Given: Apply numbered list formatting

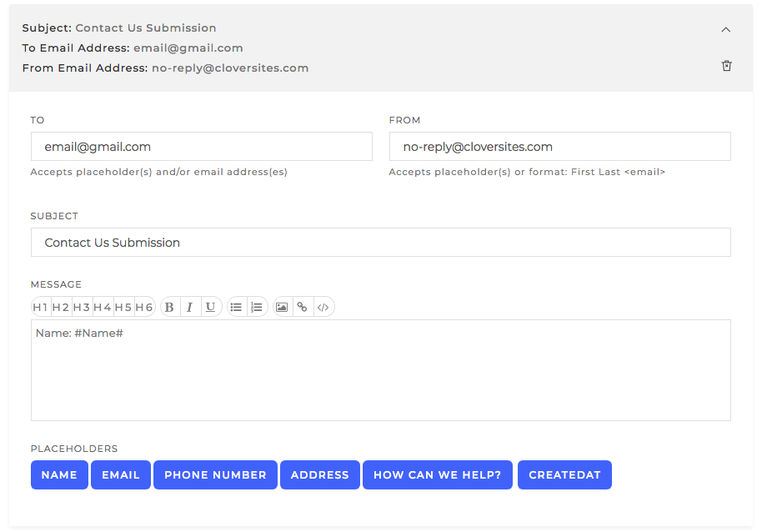Looking at the screenshot, I should 256,306.
